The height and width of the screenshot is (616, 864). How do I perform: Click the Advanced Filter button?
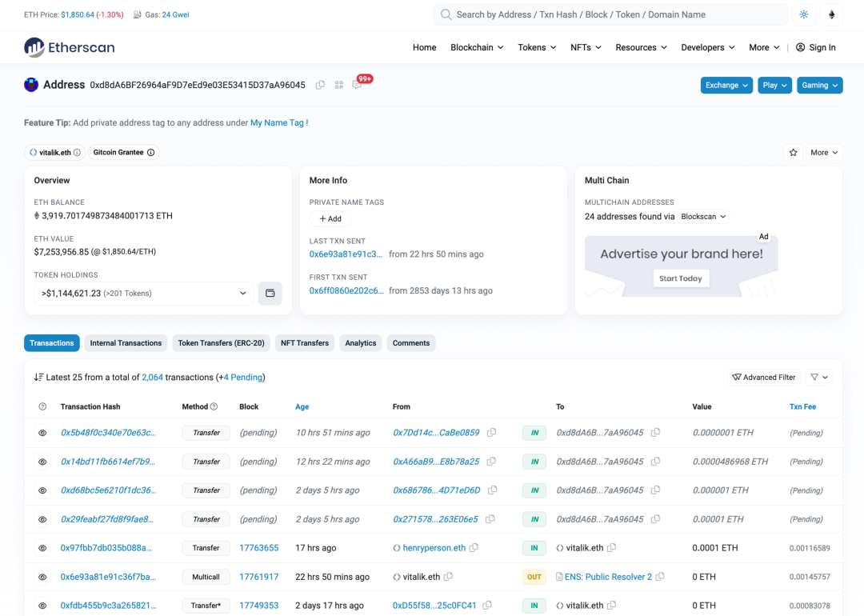point(763,377)
